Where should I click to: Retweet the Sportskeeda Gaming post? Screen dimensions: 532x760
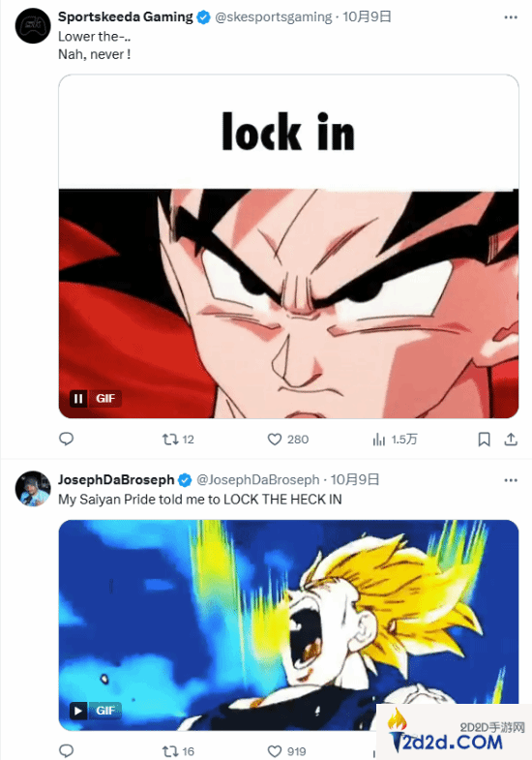tap(178, 440)
